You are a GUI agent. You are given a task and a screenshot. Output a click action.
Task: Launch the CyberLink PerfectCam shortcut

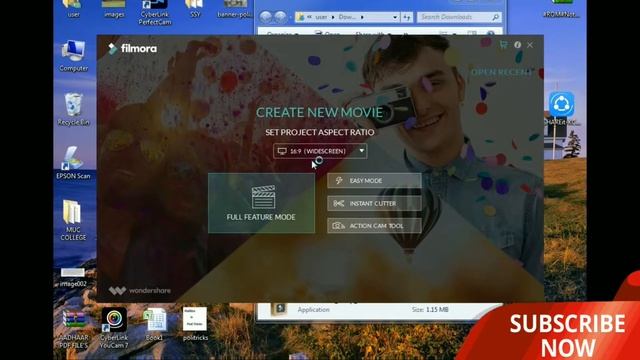(x=155, y=12)
